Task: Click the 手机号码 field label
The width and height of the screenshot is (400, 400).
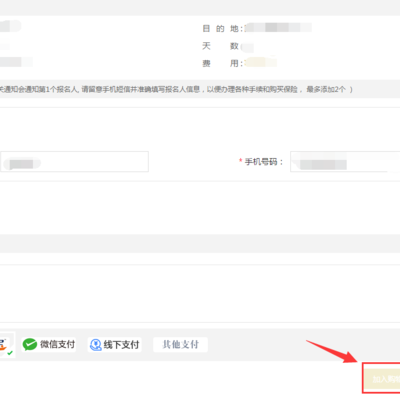Action: pyautogui.click(x=264, y=162)
